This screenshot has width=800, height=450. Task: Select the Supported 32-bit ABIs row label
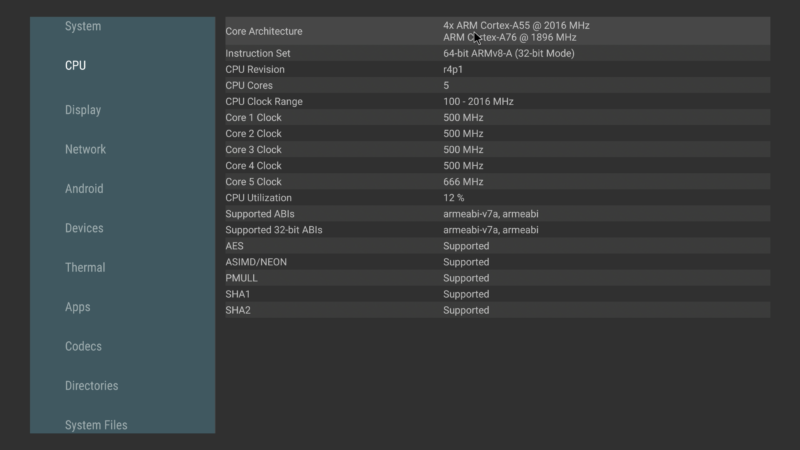(273, 230)
